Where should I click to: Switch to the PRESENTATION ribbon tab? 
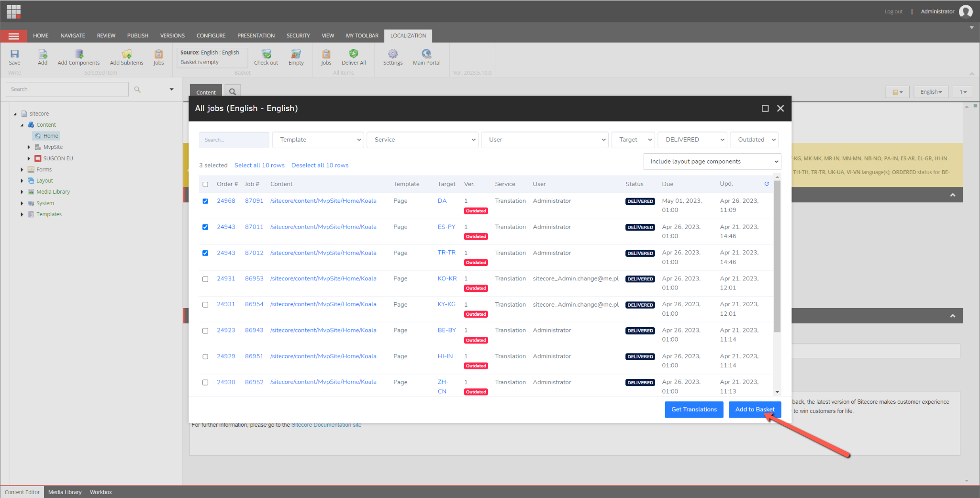(256, 36)
